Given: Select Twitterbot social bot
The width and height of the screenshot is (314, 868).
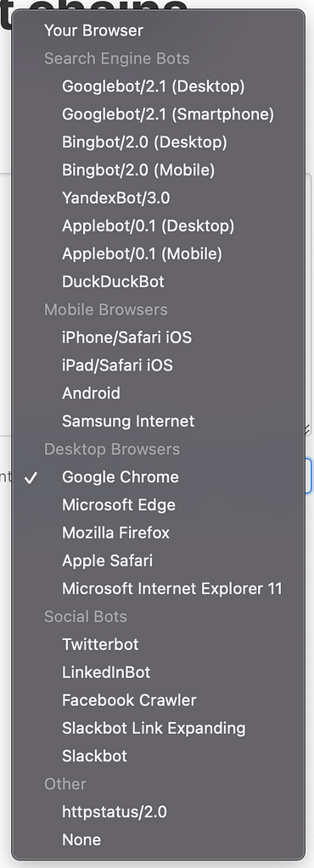Looking at the screenshot, I should (159, 644).
